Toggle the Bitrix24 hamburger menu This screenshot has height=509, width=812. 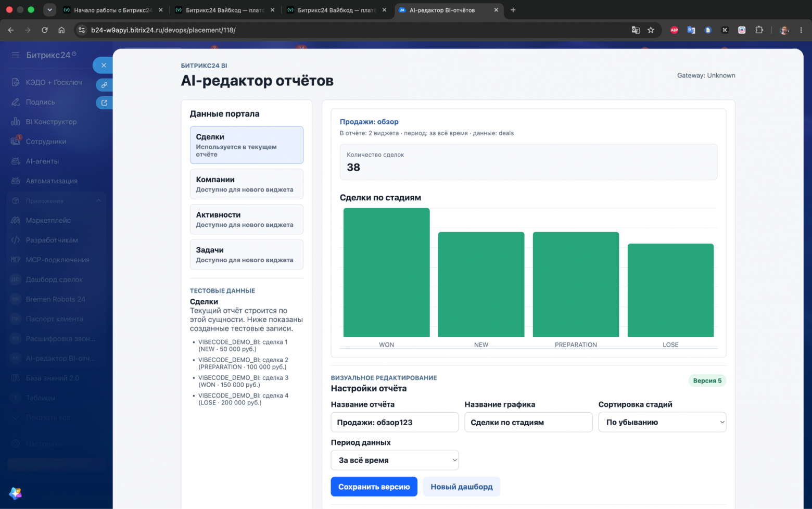point(15,55)
